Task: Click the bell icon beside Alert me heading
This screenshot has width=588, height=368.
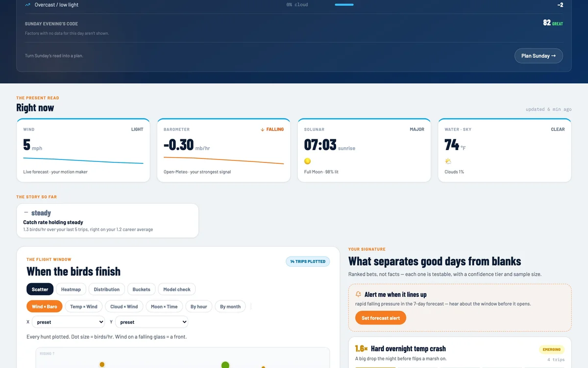Action: pyautogui.click(x=359, y=294)
